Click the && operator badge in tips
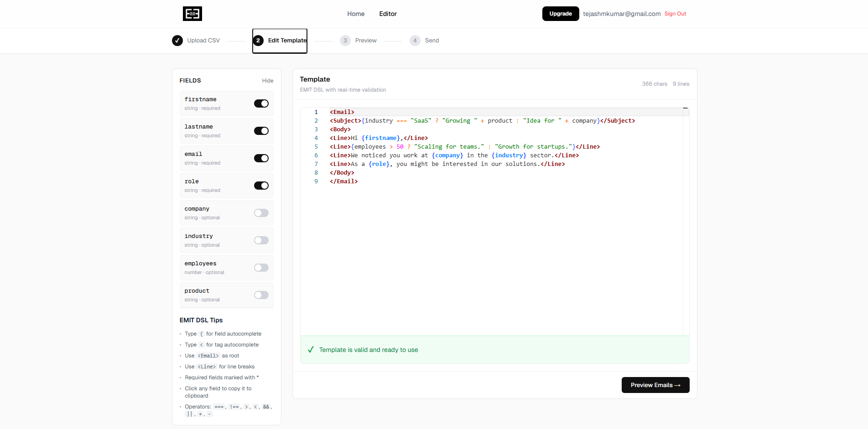The image size is (868, 429). tap(266, 406)
